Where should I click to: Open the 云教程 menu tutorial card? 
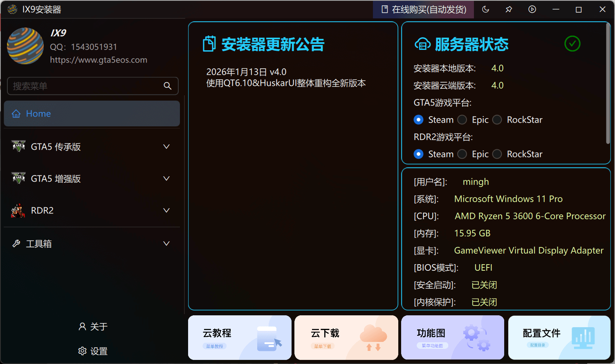(x=240, y=337)
